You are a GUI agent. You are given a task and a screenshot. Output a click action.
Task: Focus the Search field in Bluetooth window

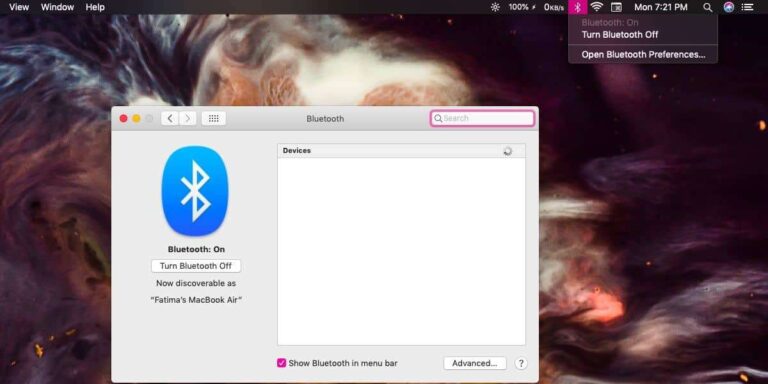pos(482,119)
